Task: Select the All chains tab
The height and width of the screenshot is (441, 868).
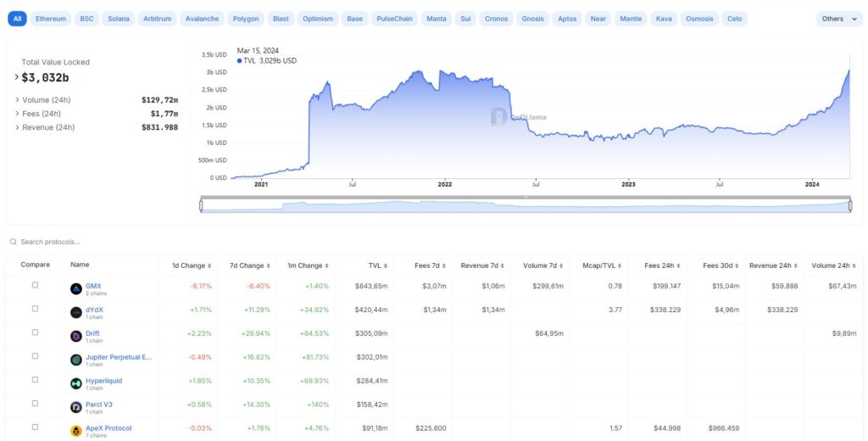Action: click(x=17, y=19)
